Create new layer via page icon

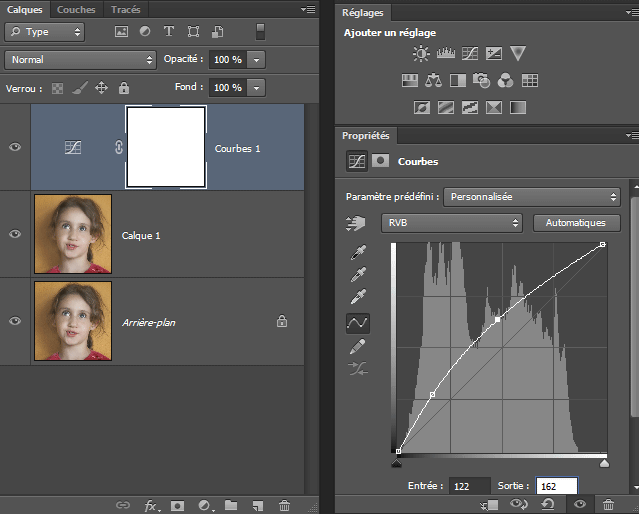(x=258, y=506)
